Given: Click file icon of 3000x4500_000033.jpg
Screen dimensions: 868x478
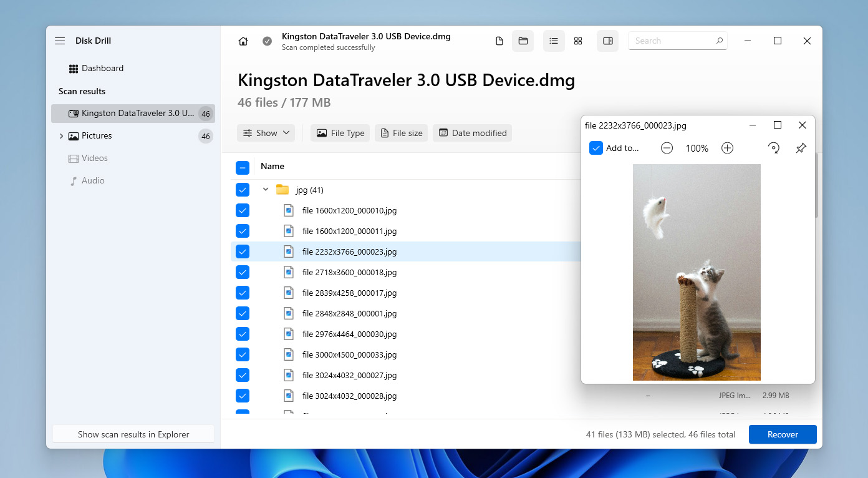Looking at the screenshot, I should coord(288,354).
